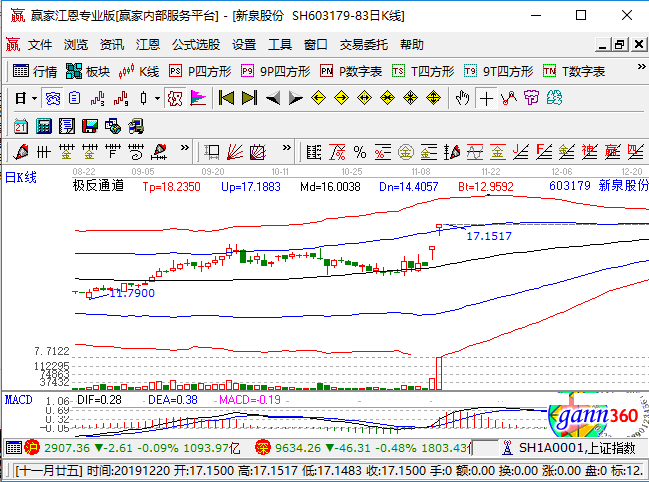Click the yellow diamond horizontal-expand icon
This screenshot has width=649, height=482.
pos(364,98)
